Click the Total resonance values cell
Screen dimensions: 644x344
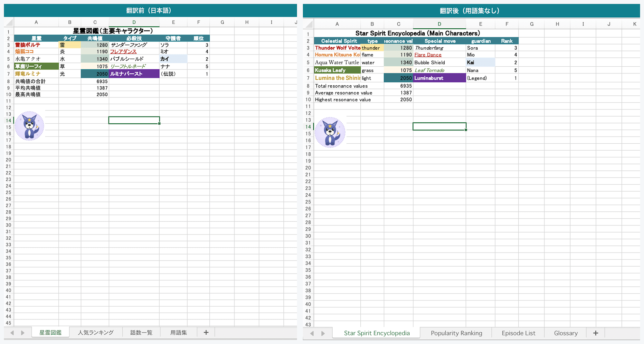click(337, 86)
